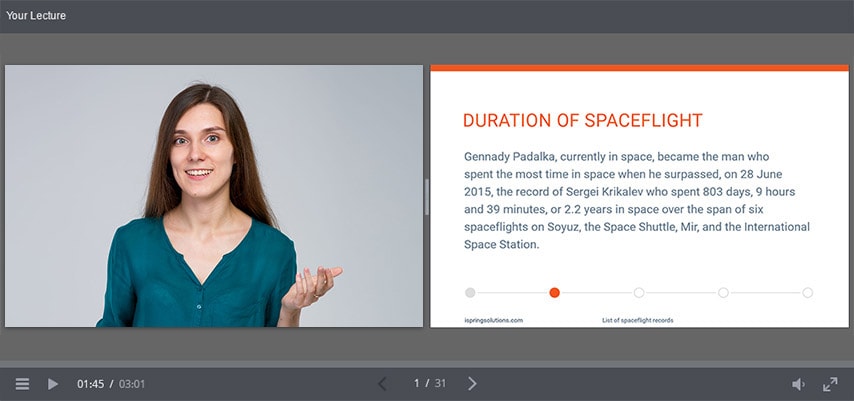Select the fourth timeline dot on the slide
Image resolution: width=854 pixels, height=401 pixels.
click(x=723, y=293)
